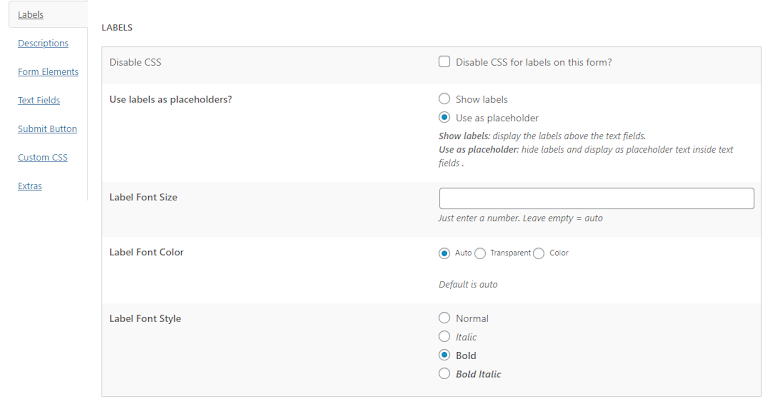Select the Show labels radio option
768x404 pixels.
[x=445, y=99]
